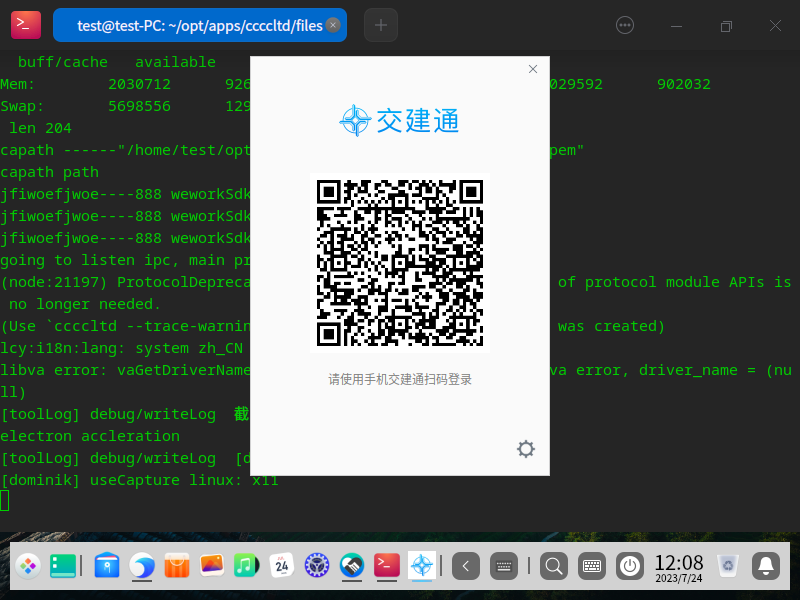The image size is (800, 600).
Task: Open the Control Center gear in the dock
Action: coord(316,566)
